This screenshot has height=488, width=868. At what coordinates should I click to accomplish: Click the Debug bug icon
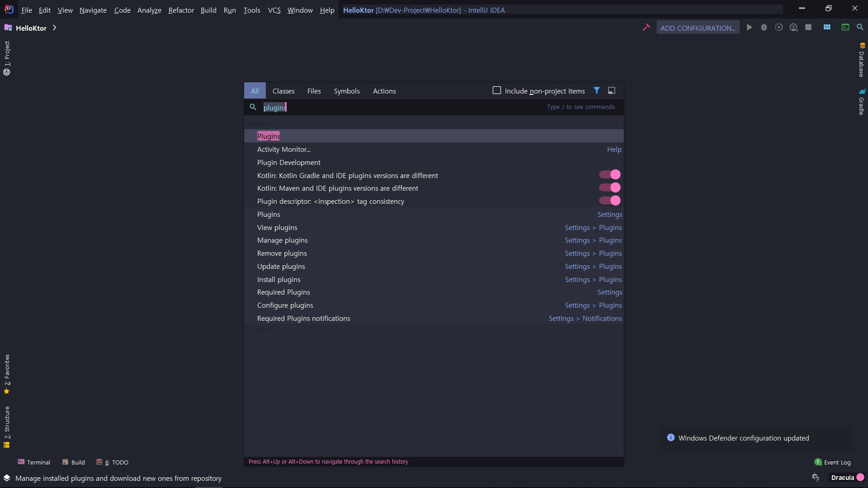pyautogui.click(x=764, y=28)
